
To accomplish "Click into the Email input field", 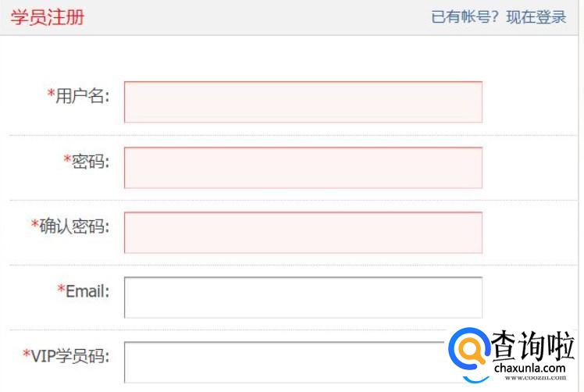I will coord(303,297).
